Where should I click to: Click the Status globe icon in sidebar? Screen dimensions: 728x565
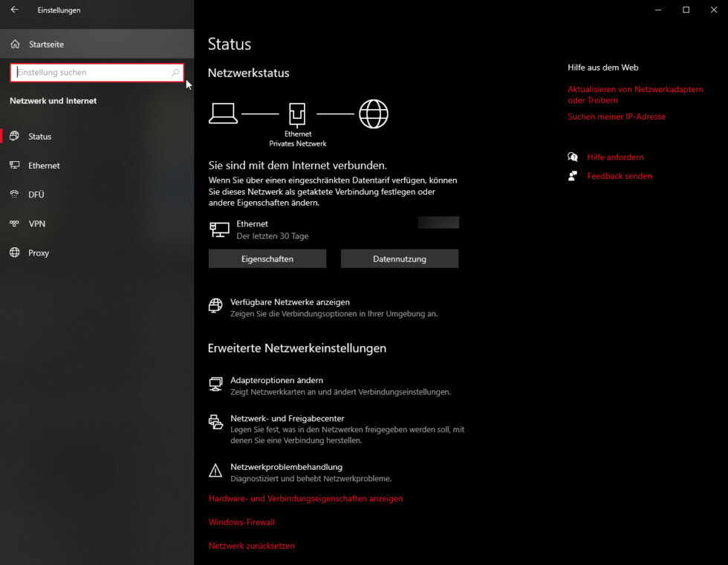14,137
